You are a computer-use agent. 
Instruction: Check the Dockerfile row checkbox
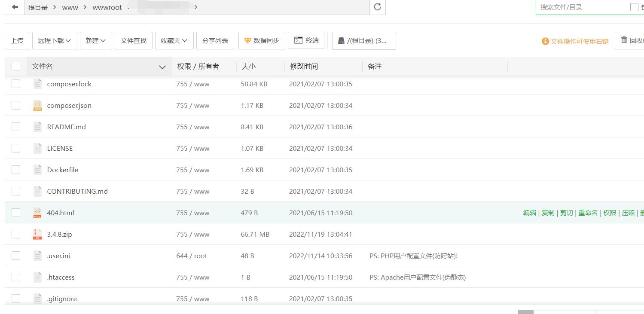tap(16, 170)
